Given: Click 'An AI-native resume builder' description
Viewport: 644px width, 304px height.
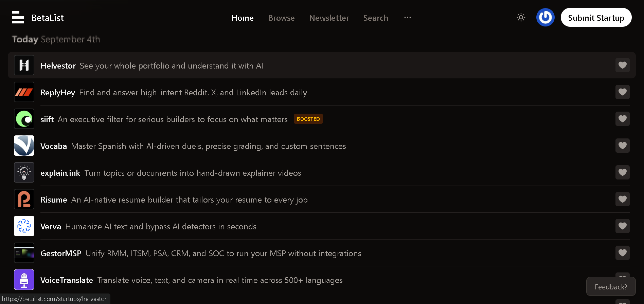Looking at the screenshot, I should [x=190, y=200].
